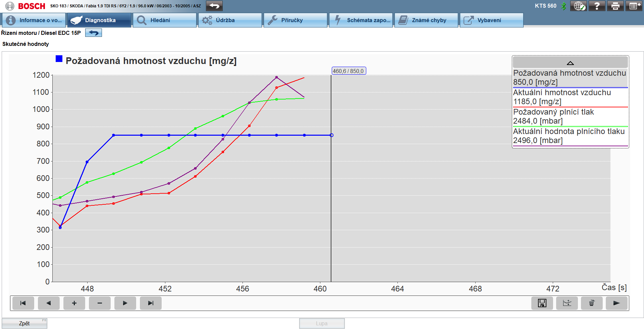
Task: Open the protocol list icon top right
Action: [x=634, y=6]
